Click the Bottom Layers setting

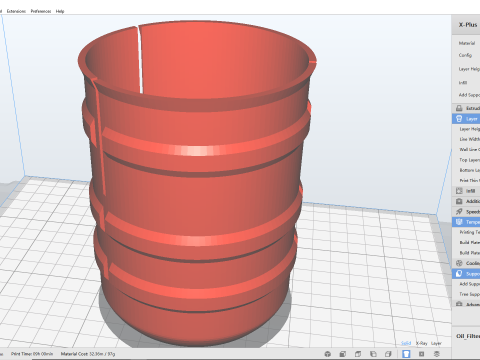[x=470, y=170]
